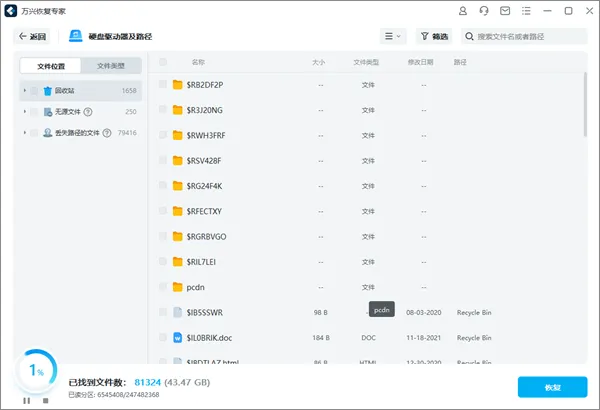Viewport: 600px width, 410px height.
Task: Click the $RWH3FRF folder icon
Action: (178, 135)
